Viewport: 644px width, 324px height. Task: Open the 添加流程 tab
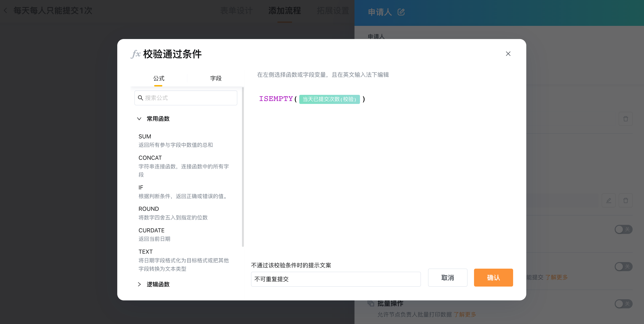(285, 10)
